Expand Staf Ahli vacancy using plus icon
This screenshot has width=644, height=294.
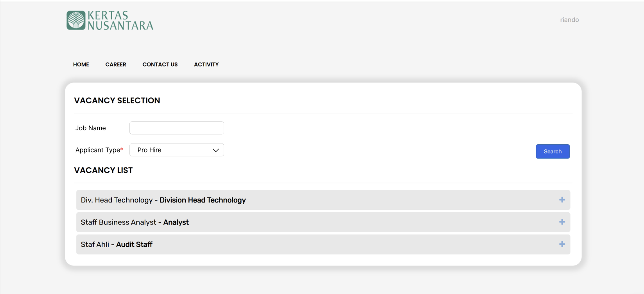pos(562,244)
